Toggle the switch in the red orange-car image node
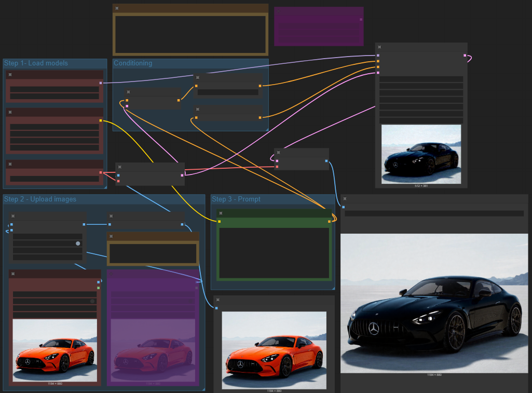The height and width of the screenshot is (393, 532). coord(92,301)
